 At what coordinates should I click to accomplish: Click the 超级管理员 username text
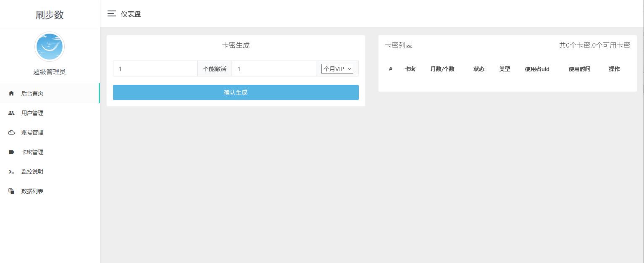click(50, 72)
